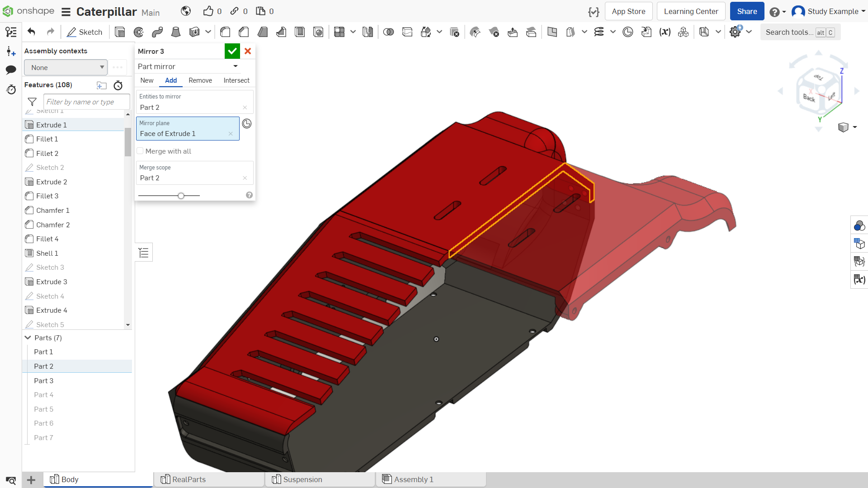Viewport: 868px width, 488px height.
Task: Open the FeatureScript notices icon
Action: pos(594,12)
